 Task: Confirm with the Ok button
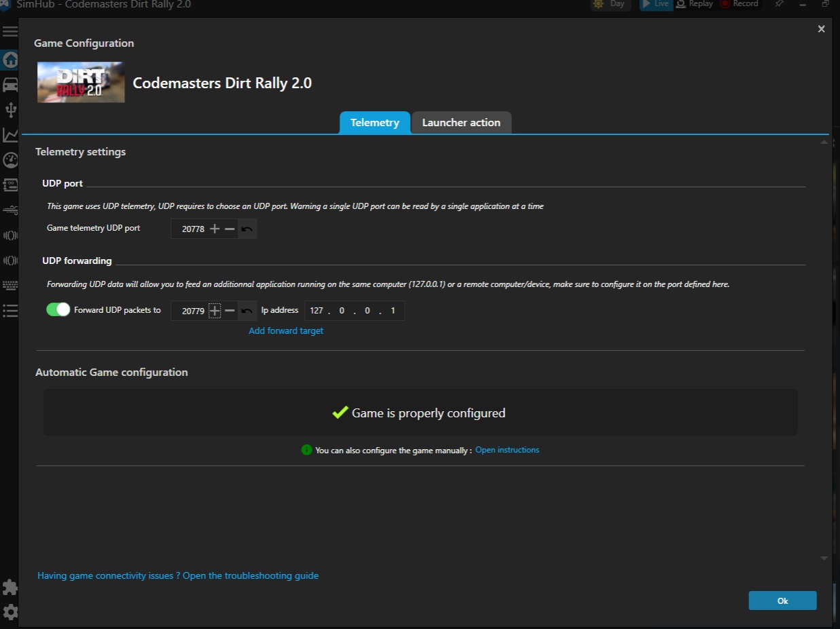pos(782,601)
